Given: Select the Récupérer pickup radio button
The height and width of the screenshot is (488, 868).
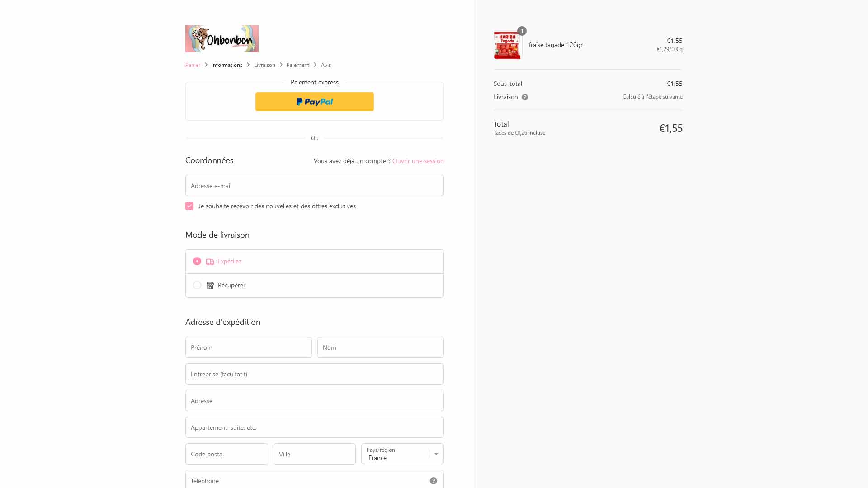Looking at the screenshot, I should (197, 285).
